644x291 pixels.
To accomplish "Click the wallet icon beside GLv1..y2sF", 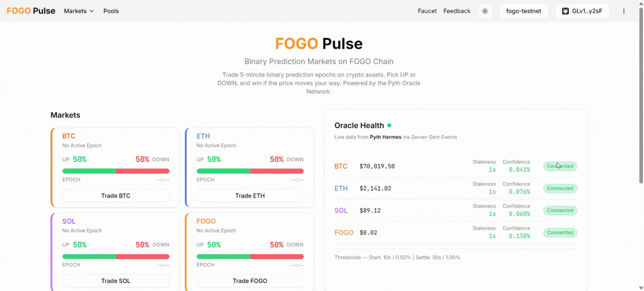I will pyautogui.click(x=566, y=11).
